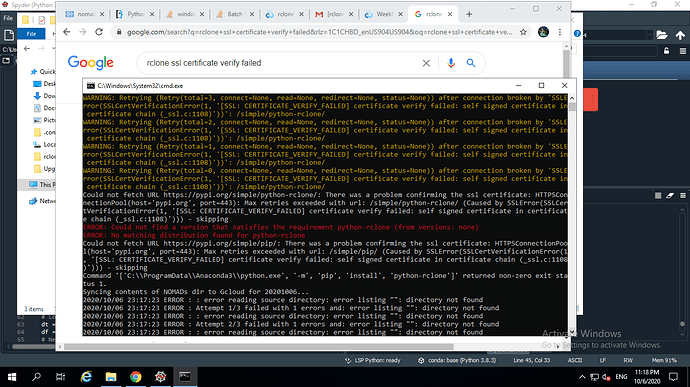This screenshot has width=690, height=387.
Task: Click the horizontal scrollbar below the cmd window
Action: point(259,346)
